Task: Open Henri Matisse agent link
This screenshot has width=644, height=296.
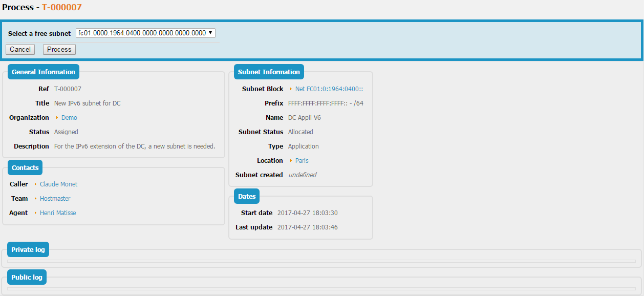Action: pyautogui.click(x=58, y=213)
